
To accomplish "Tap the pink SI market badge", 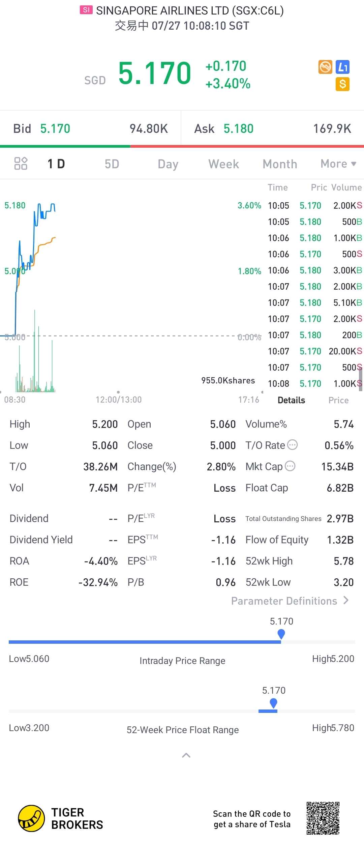I will pos(86,10).
